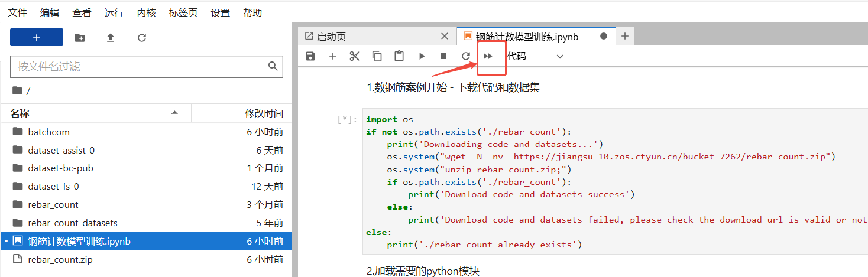Image resolution: width=868 pixels, height=277 pixels.
Task: Insert a cell below with plus icon
Action: (x=333, y=56)
